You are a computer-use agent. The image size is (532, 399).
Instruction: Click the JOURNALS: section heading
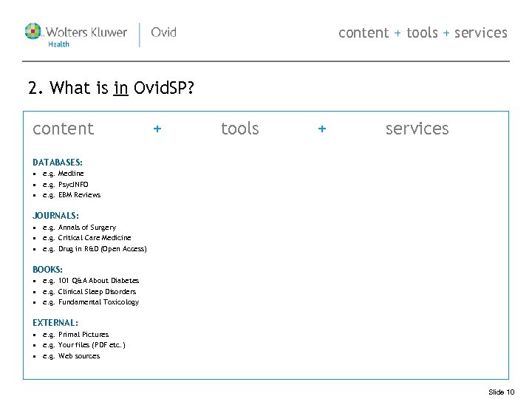(x=55, y=216)
